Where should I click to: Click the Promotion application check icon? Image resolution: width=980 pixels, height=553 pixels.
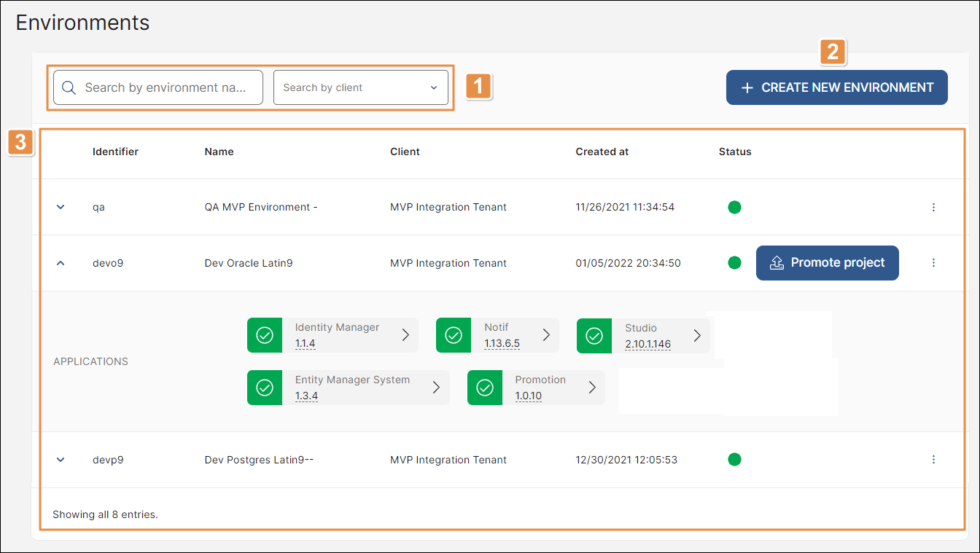[x=485, y=388]
